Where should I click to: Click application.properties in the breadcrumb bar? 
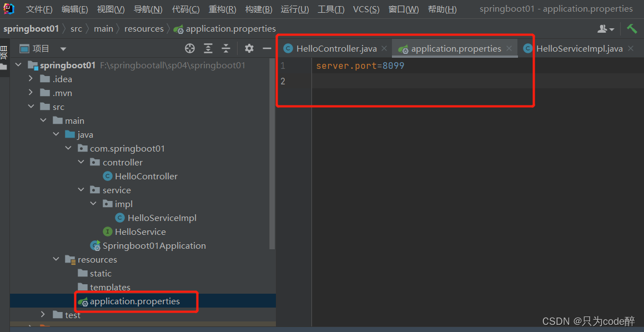click(225, 29)
